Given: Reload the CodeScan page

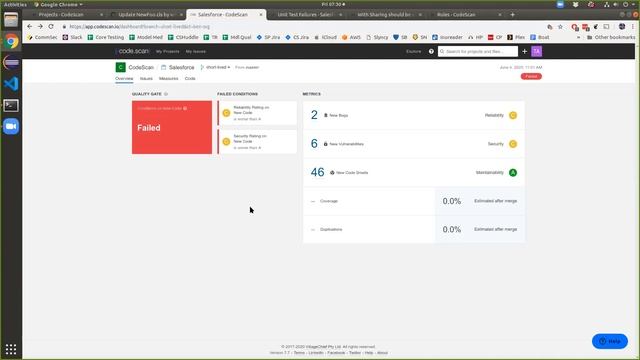Looking at the screenshot, I should 51,27.
